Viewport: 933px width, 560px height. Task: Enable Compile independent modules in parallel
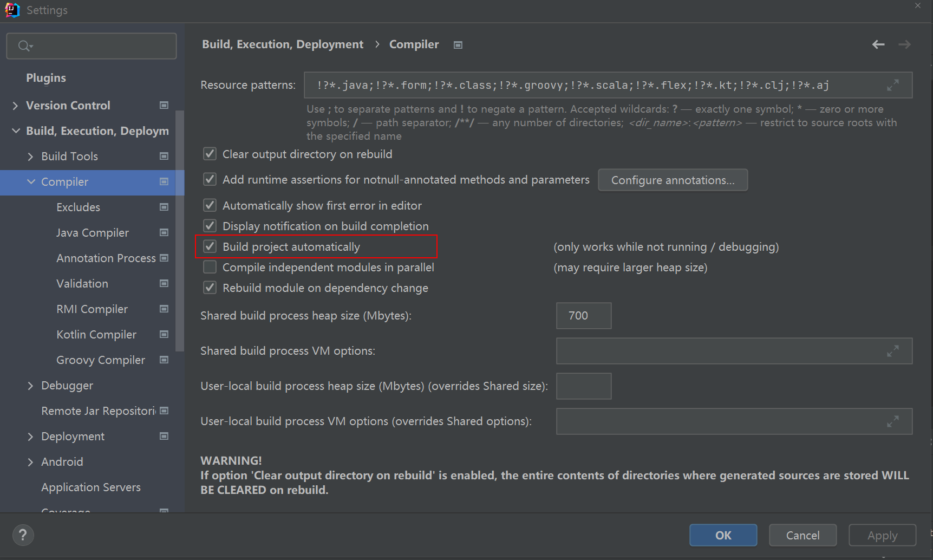click(x=210, y=268)
